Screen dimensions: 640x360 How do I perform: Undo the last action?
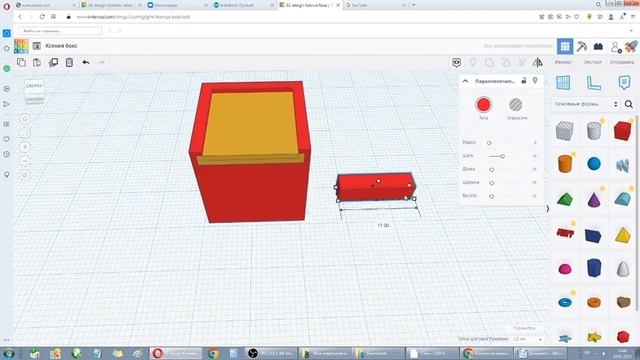(x=86, y=62)
